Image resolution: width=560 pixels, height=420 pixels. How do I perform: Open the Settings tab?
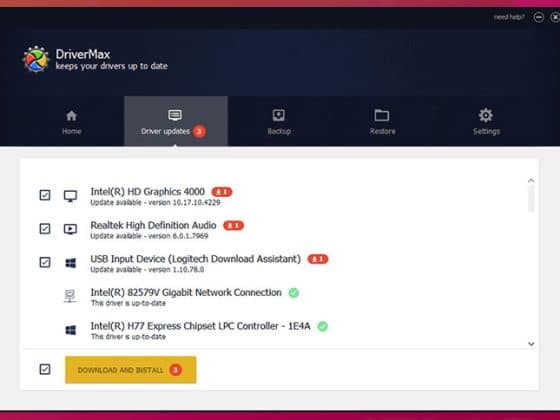pyautogui.click(x=486, y=121)
